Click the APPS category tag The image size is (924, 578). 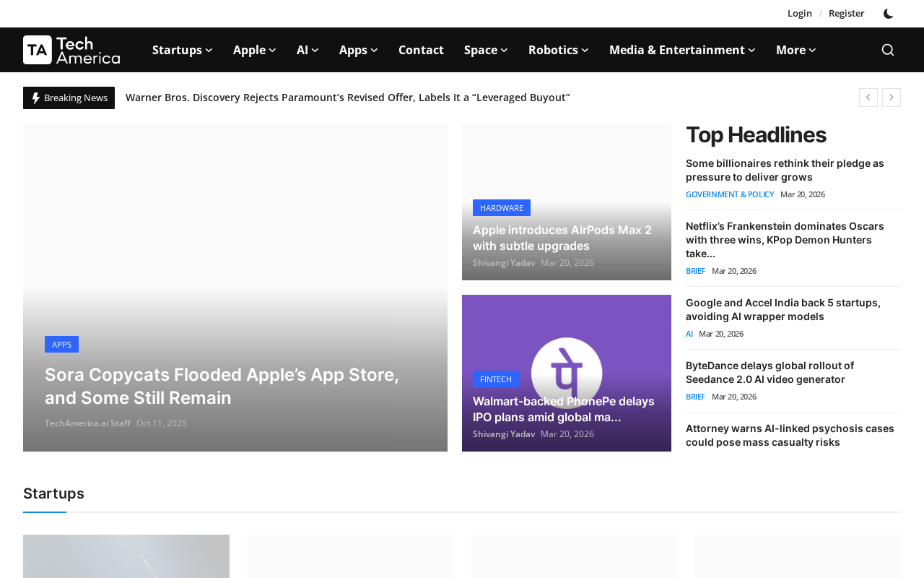[x=61, y=345]
